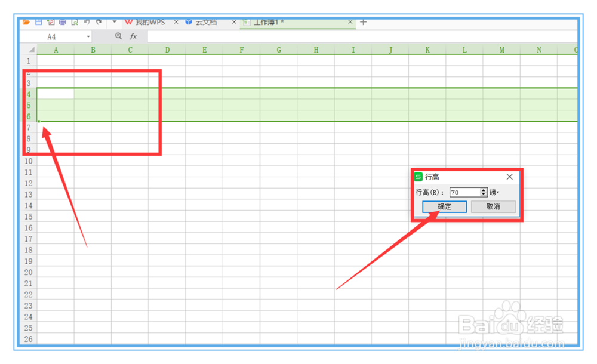Select row 20 header
This screenshot has height=364, width=597.
(x=29, y=272)
